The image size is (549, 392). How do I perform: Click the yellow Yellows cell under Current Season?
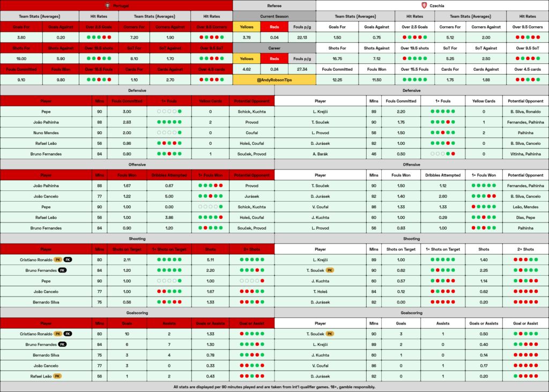tap(247, 27)
